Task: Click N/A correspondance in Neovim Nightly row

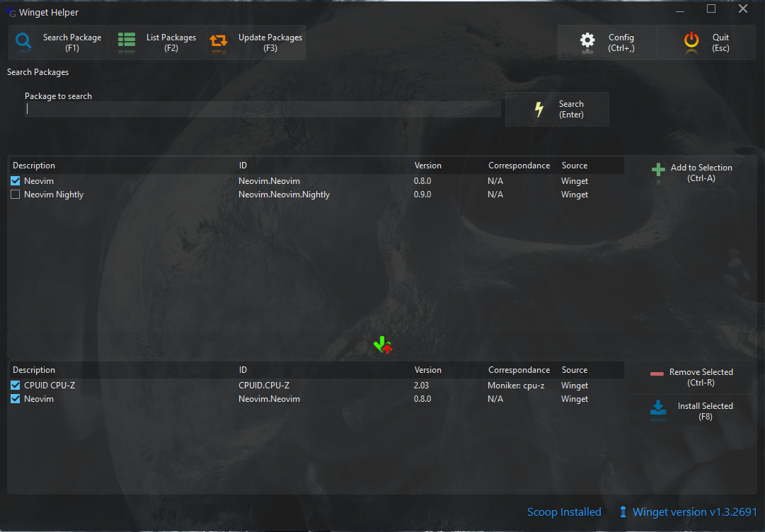Action: tap(495, 195)
